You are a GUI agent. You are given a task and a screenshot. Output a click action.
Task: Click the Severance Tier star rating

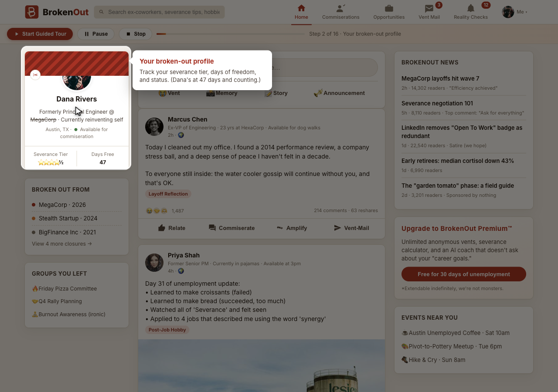51,162
